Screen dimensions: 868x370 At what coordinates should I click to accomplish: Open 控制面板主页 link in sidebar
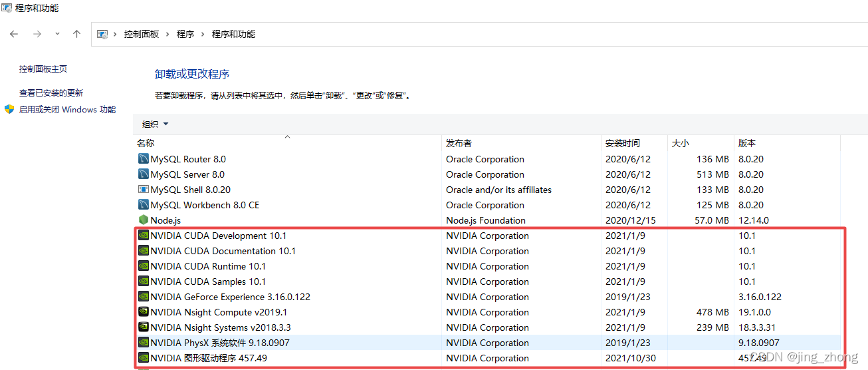point(43,69)
